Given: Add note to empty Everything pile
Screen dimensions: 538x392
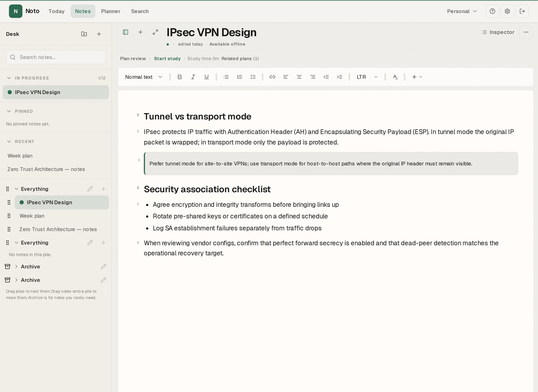Looking at the screenshot, I should click(103, 243).
